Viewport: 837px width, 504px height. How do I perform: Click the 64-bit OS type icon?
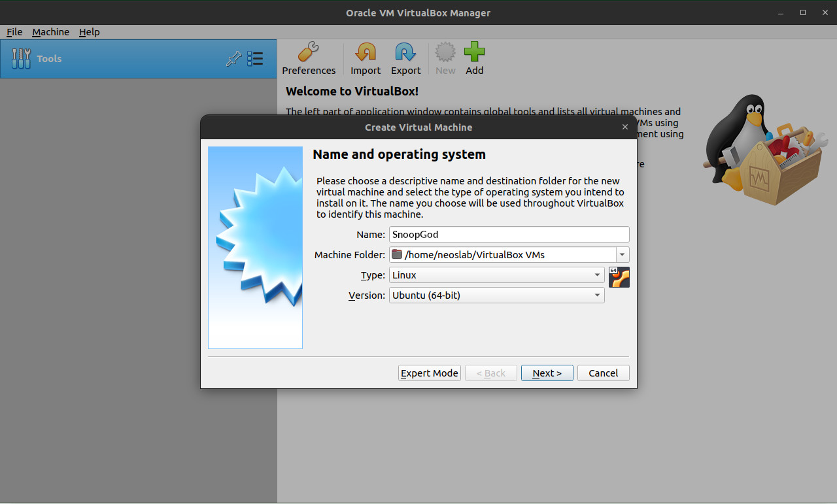pyautogui.click(x=619, y=277)
